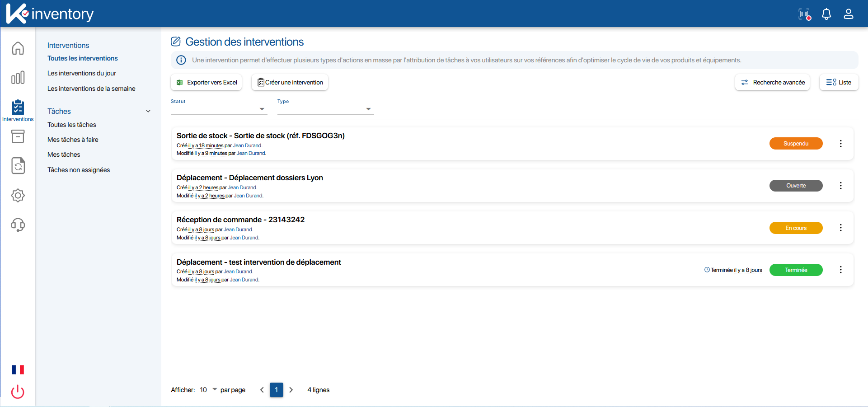Viewport: 868px width, 407px height.
Task: Change rows per page dropdown
Action: click(x=208, y=390)
